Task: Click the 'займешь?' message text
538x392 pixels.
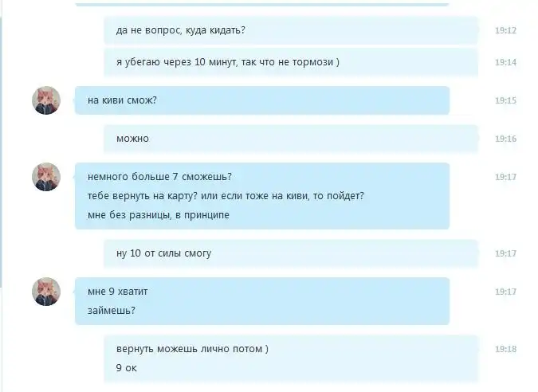Action: coord(112,311)
